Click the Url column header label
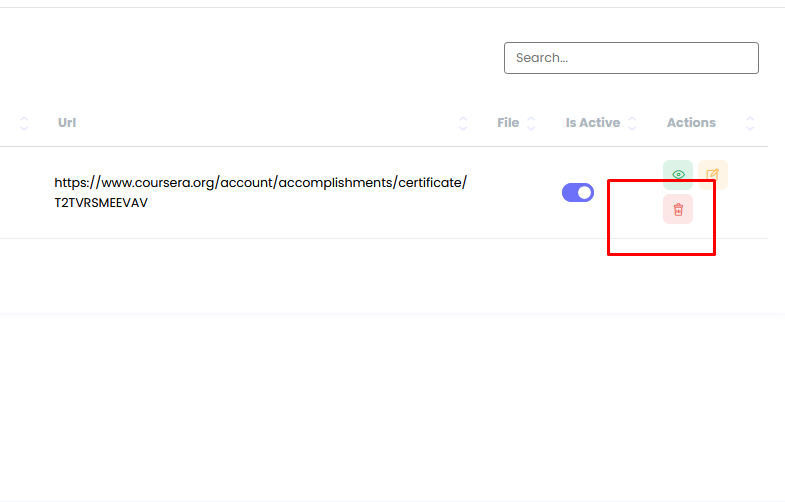The image size is (785, 502). 67,123
